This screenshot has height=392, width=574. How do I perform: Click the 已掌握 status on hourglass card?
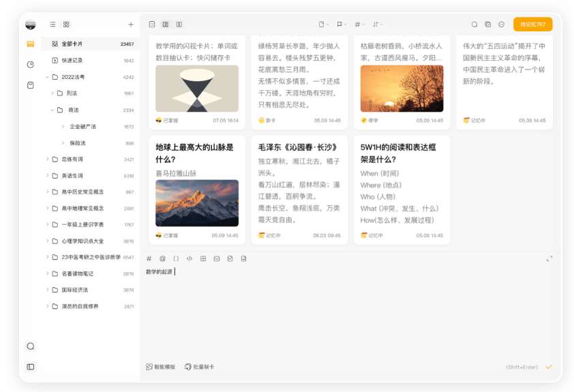coord(167,121)
